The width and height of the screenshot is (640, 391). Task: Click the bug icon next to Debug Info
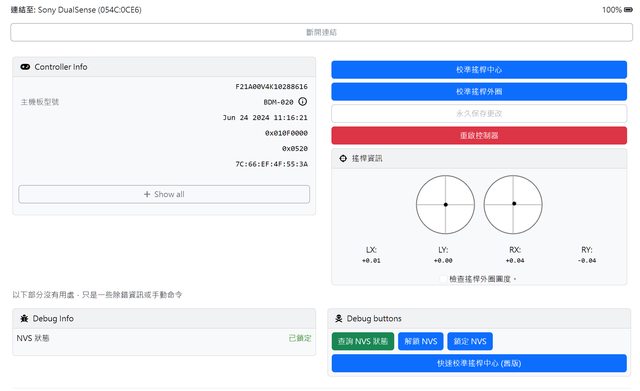point(24,318)
